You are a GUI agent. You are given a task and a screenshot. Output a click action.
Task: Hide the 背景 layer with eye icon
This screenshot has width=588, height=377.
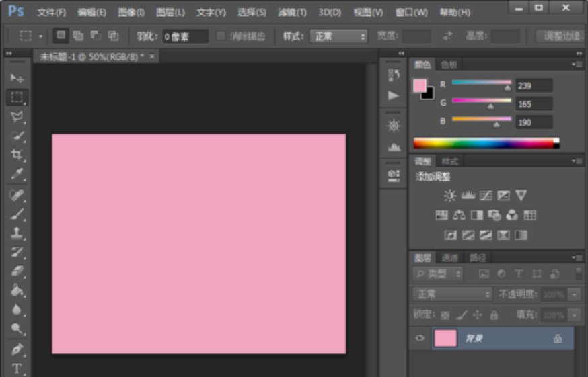click(420, 339)
